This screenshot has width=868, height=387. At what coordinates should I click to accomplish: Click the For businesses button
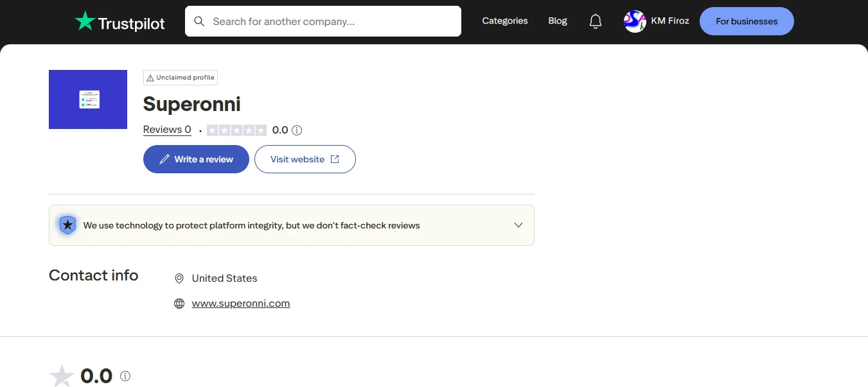click(x=747, y=21)
